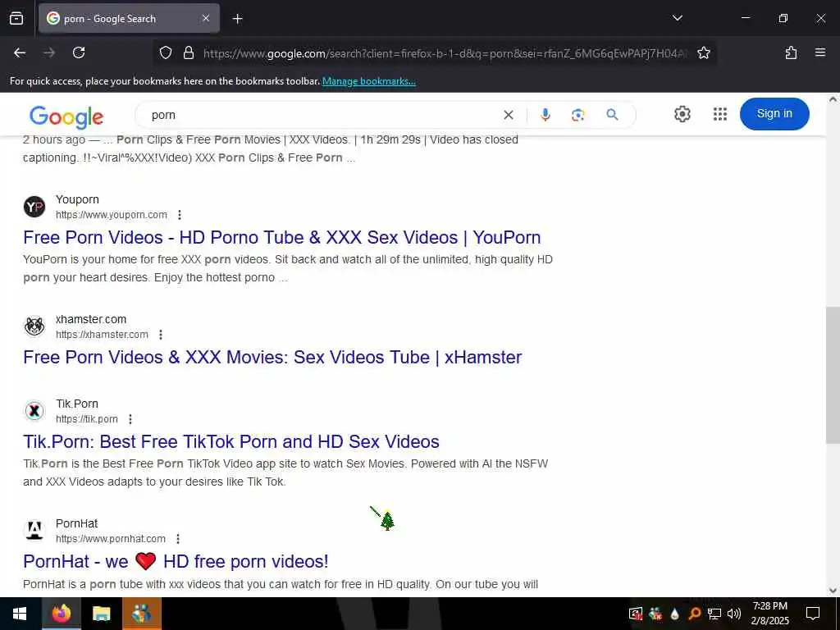The width and height of the screenshot is (840, 630).
Task: Click the Windows Start button
Action: click(20, 614)
